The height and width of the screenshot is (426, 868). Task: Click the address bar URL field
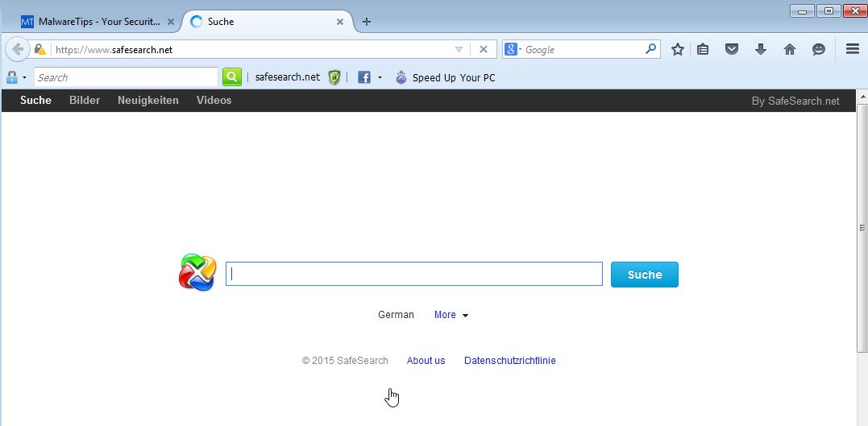pyautogui.click(x=252, y=50)
